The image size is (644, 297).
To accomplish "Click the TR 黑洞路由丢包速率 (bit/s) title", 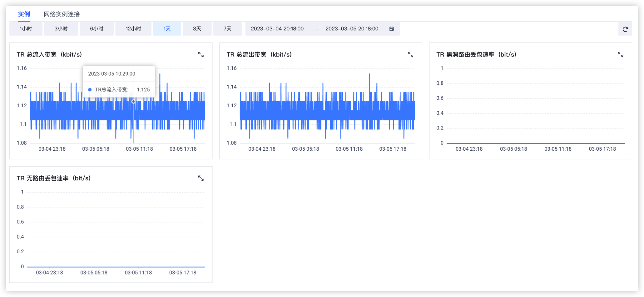I will (x=476, y=55).
